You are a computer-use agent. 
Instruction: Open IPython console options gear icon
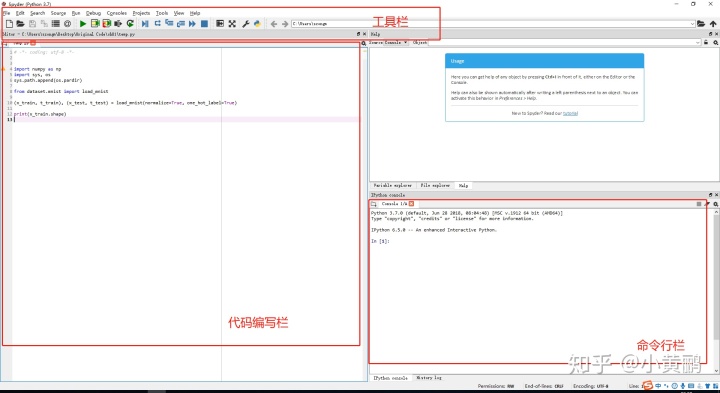(715, 204)
